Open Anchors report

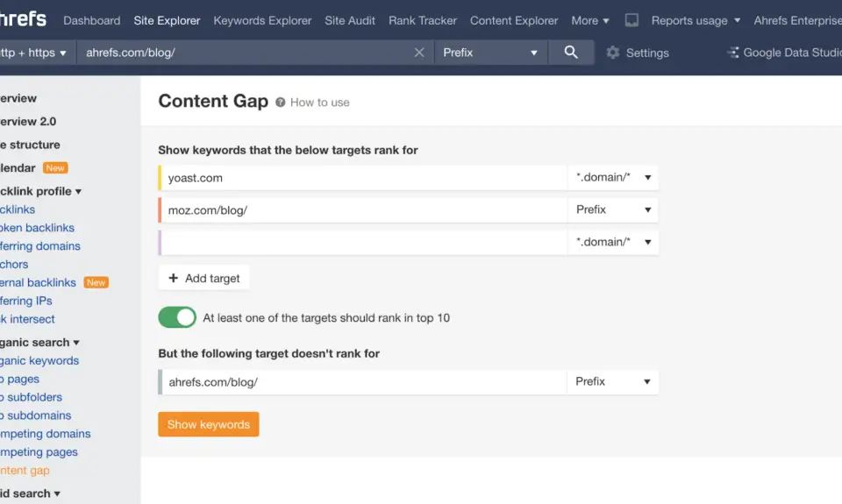14,264
